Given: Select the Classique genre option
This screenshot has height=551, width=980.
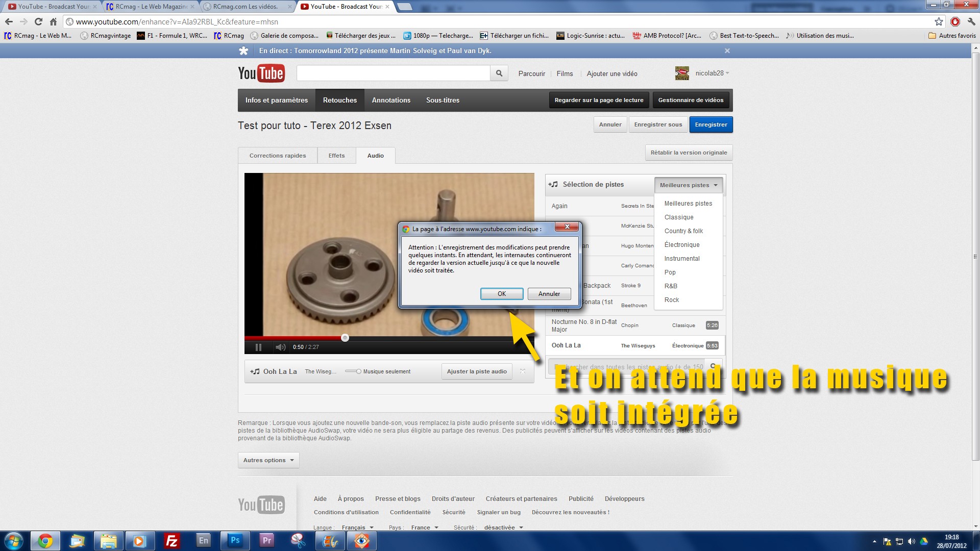Looking at the screenshot, I should (679, 217).
